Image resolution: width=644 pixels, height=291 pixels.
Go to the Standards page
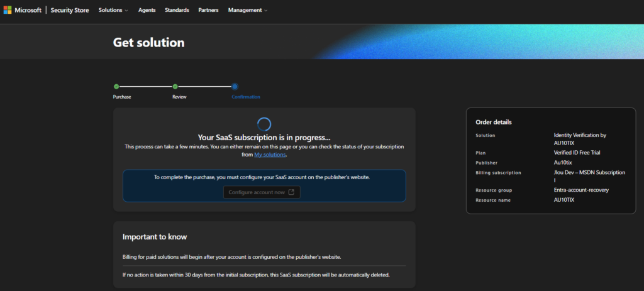[x=177, y=10]
